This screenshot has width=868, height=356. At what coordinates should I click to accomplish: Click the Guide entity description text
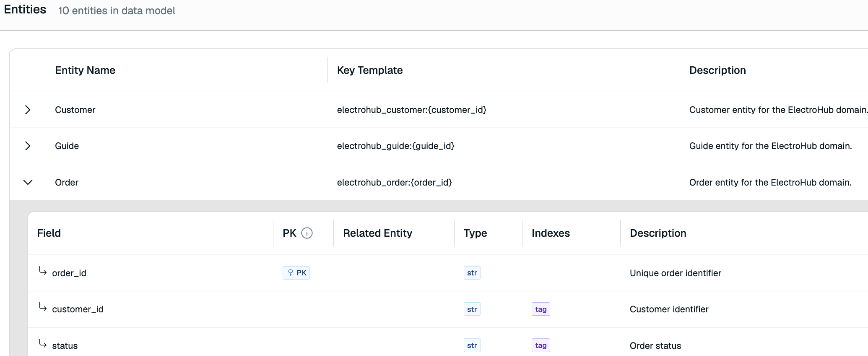pos(771,146)
